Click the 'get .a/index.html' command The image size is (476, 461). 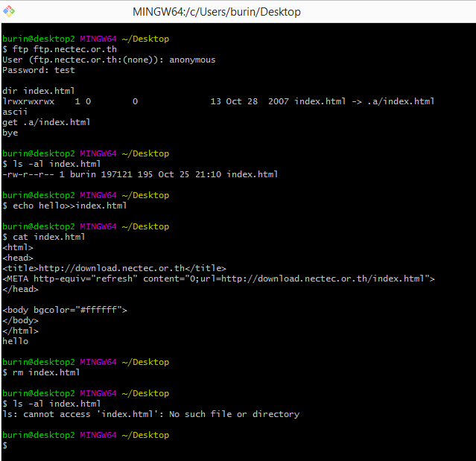(x=46, y=122)
